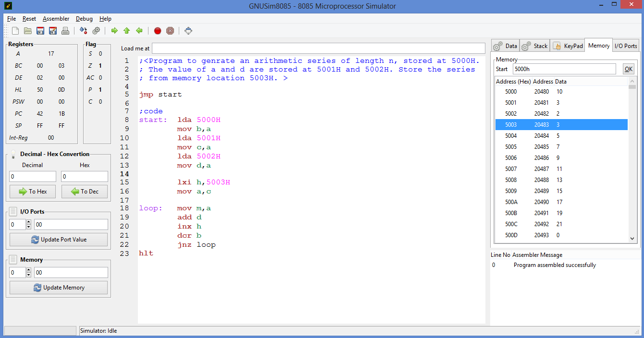644x338 pixels.
Task: Click the 'jnz loop' code line
Action: (x=196, y=245)
